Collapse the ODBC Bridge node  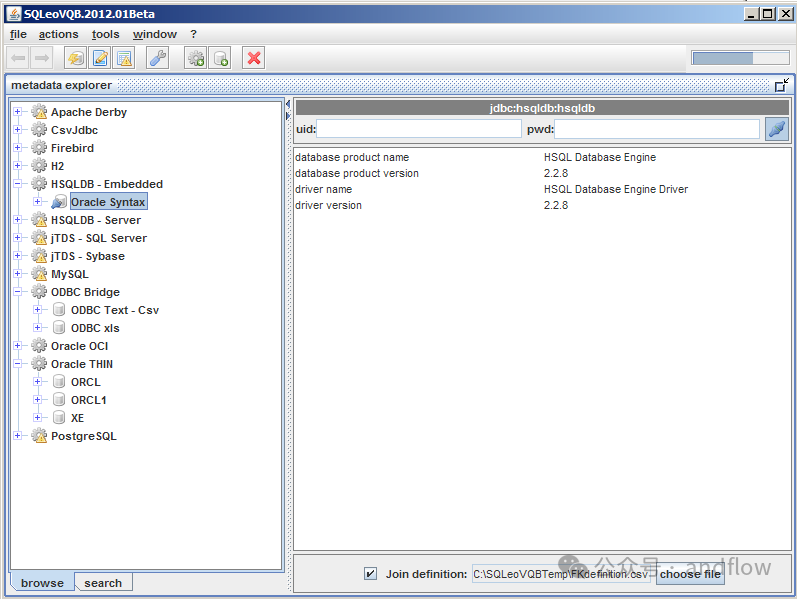coord(18,292)
